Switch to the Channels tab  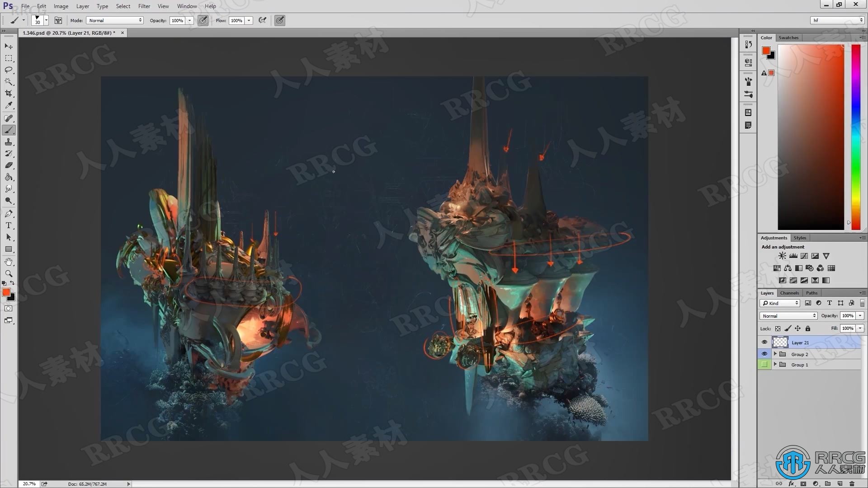[x=789, y=293]
